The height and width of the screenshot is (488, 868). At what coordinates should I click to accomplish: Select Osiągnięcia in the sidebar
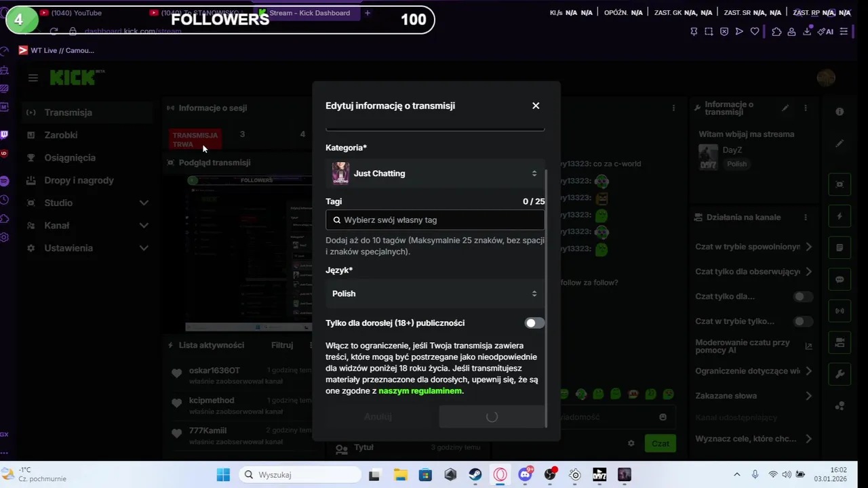87,158
